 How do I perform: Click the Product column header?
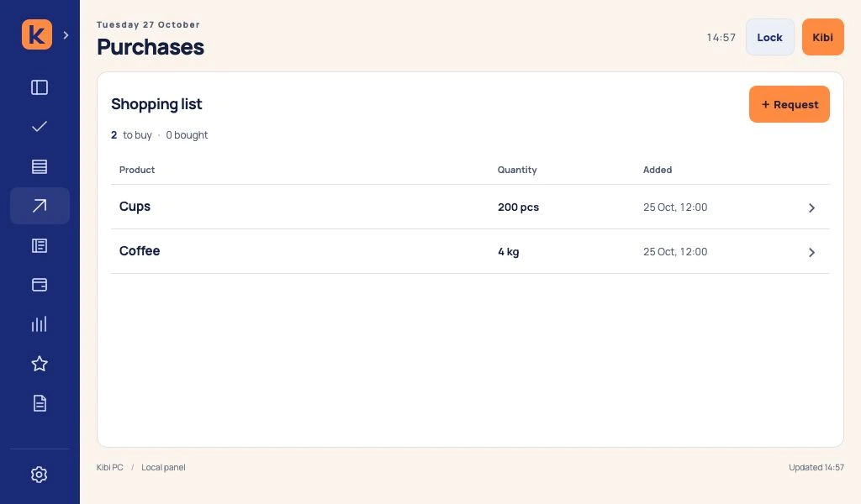(x=137, y=170)
